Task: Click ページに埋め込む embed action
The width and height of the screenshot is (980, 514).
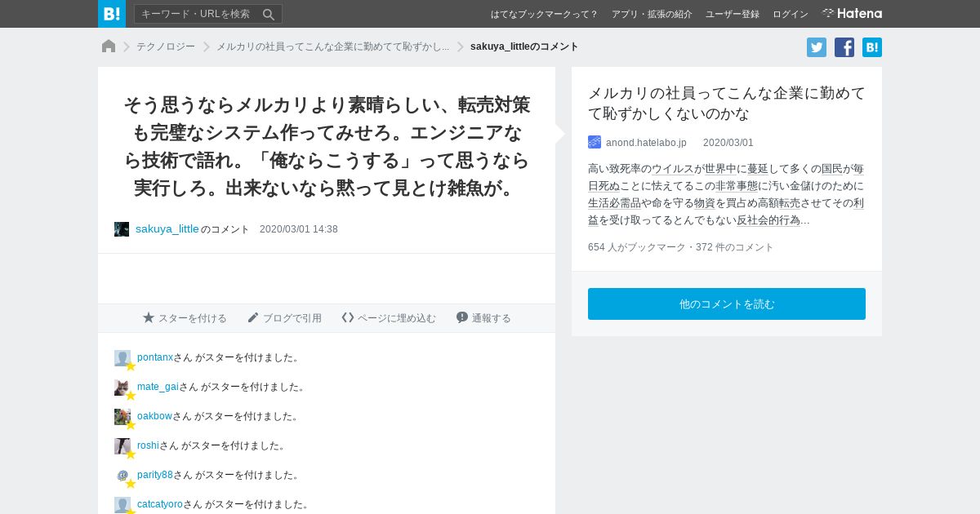Action: pos(389,318)
